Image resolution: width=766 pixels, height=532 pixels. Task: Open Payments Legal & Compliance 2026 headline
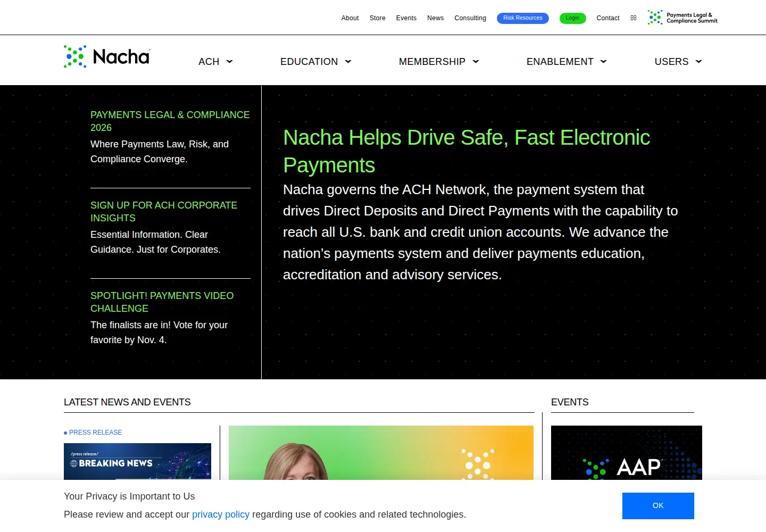tap(170, 121)
